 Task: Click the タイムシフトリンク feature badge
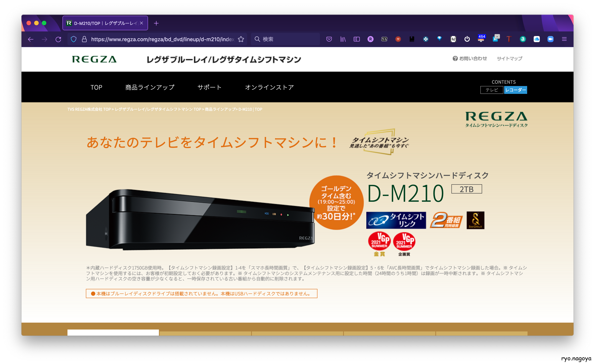(x=396, y=220)
